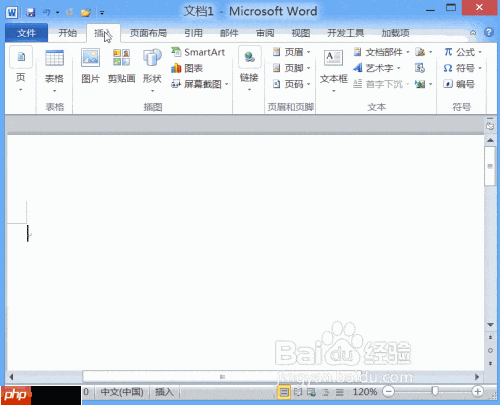
Task: Open the 邮件 (Mailings) tab
Action: pyautogui.click(x=229, y=33)
